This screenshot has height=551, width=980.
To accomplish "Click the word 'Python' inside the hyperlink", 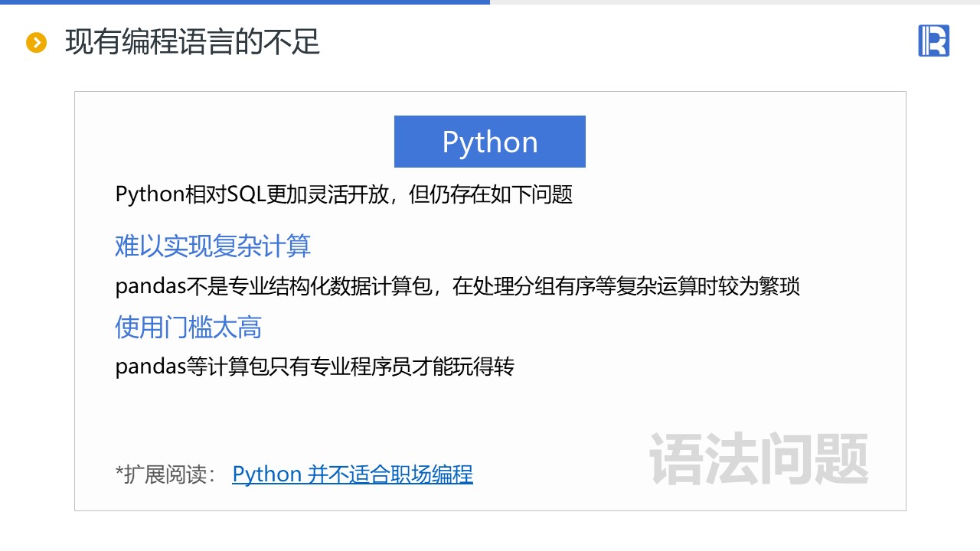I will (266, 474).
